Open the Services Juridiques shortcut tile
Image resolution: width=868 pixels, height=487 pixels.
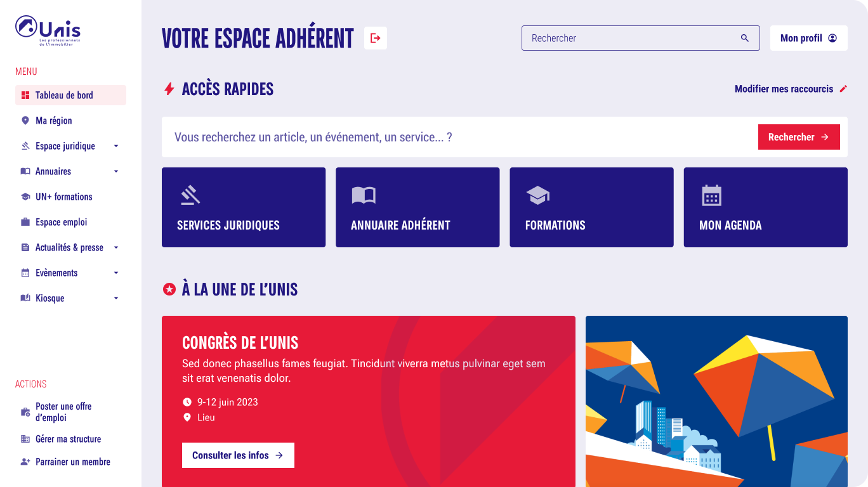244,207
